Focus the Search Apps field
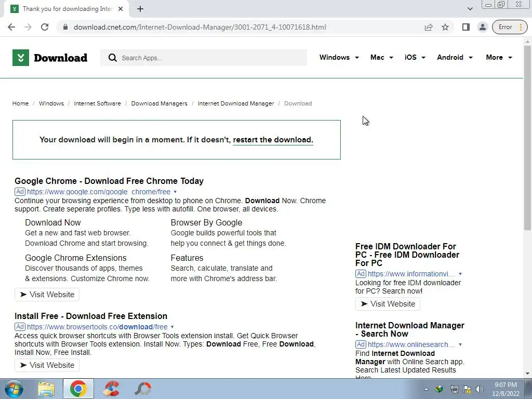The width and height of the screenshot is (532, 399). pos(204,58)
